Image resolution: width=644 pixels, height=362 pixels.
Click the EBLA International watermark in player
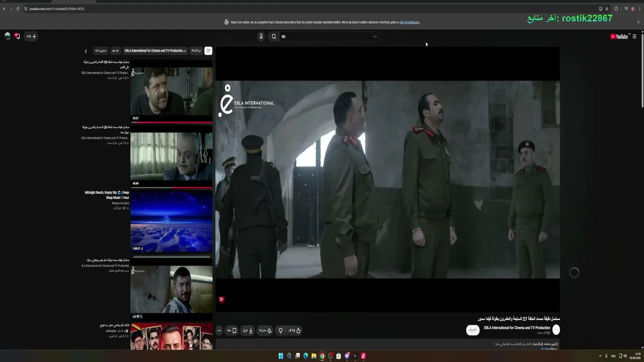click(246, 101)
